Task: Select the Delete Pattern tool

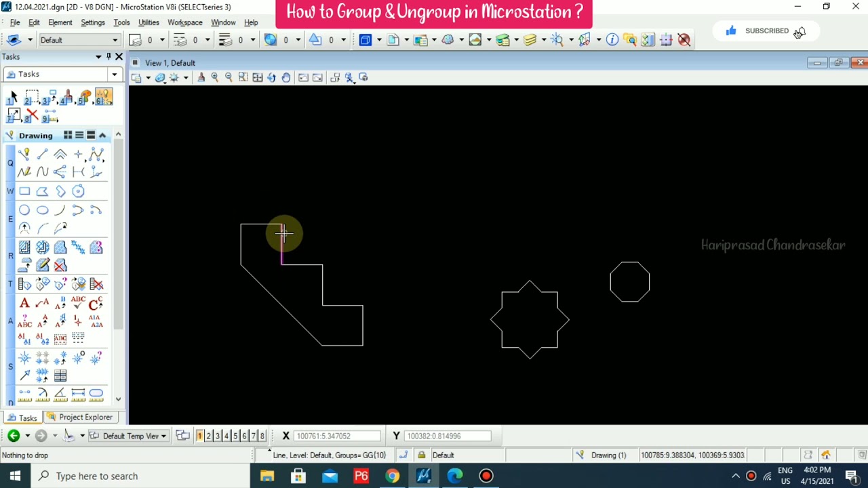Action: pos(60,265)
